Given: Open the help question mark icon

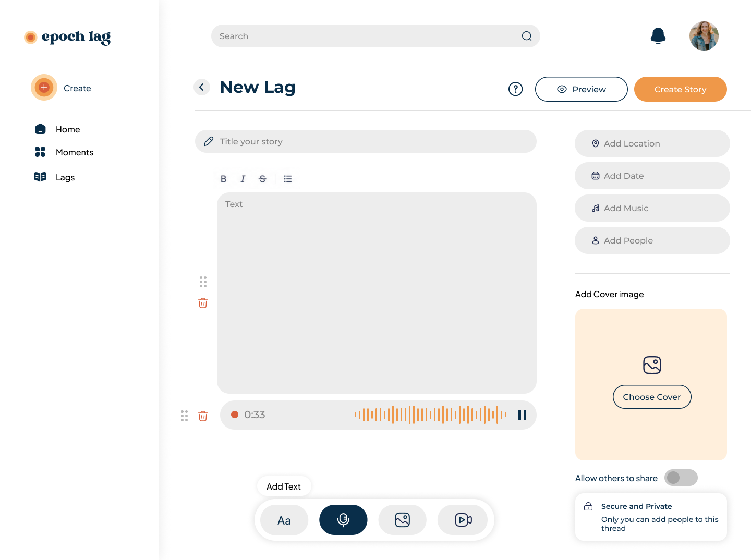Looking at the screenshot, I should point(515,89).
